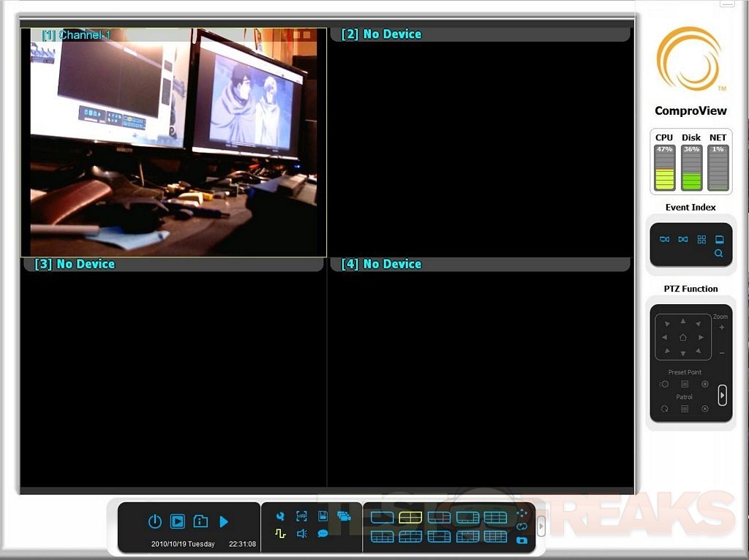Click the magnifier search icon in Event Index
The width and height of the screenshot is (749, 560).
[719, 254]
